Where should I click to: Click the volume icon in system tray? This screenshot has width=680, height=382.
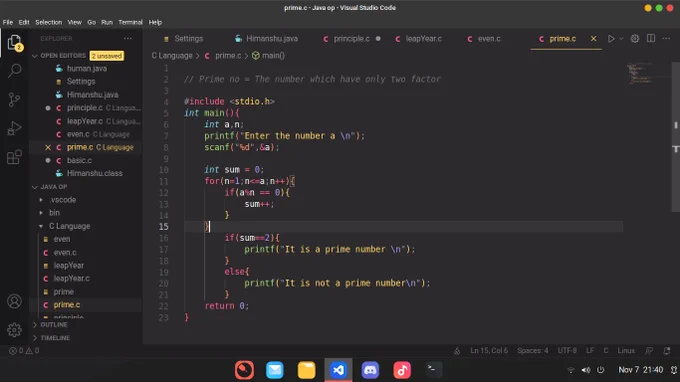[586, 370]
